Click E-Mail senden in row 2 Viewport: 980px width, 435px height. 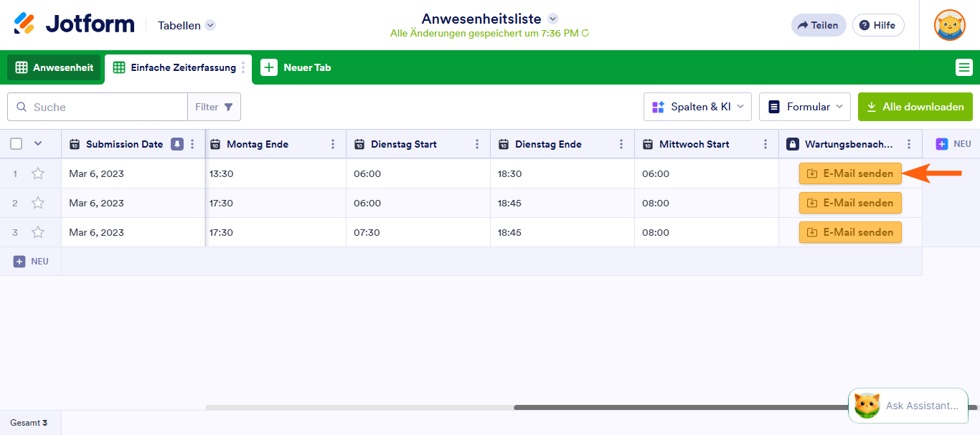[850, 203]
